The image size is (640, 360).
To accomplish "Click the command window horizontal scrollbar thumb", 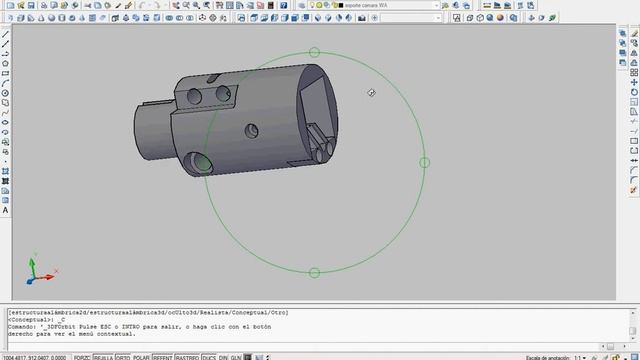I will click(611, 346).
